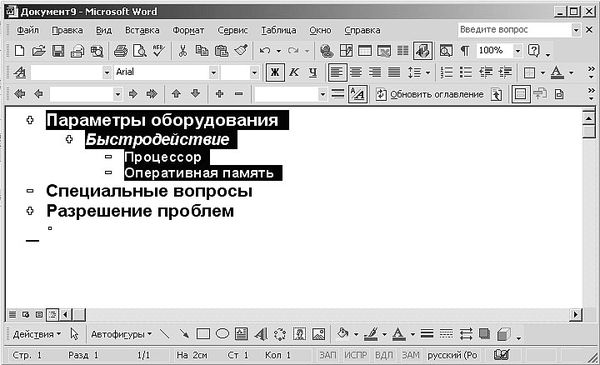Image resolution: width=600 pixels, height=365 pixels.
Task: Open the Справка menu
Action: pos(362,30)
